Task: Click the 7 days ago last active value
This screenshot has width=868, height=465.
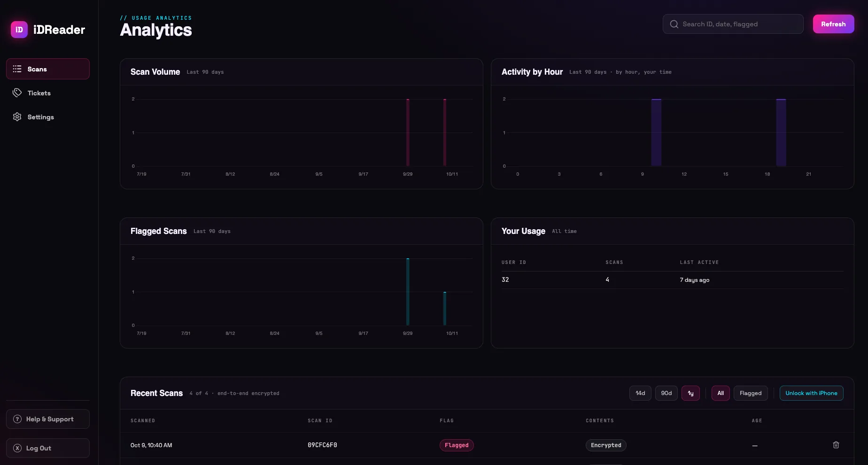Action: 695,280
